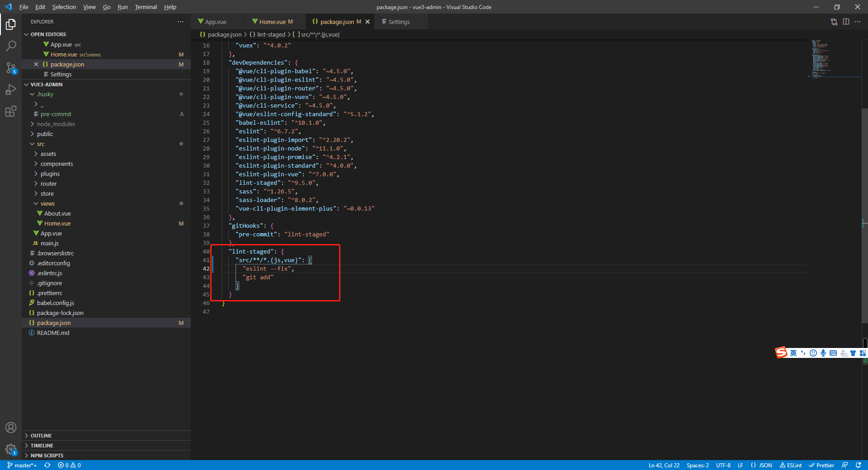Image resolution: width=868 pixels, height=470 pixels.
Task: Click the editor vertical scrollbar
Action: tap(864, 216)
